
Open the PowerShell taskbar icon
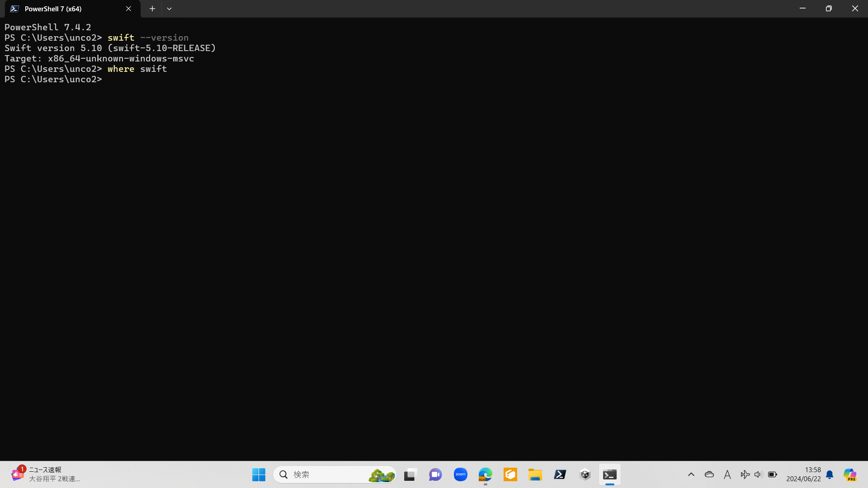point(560,474)
